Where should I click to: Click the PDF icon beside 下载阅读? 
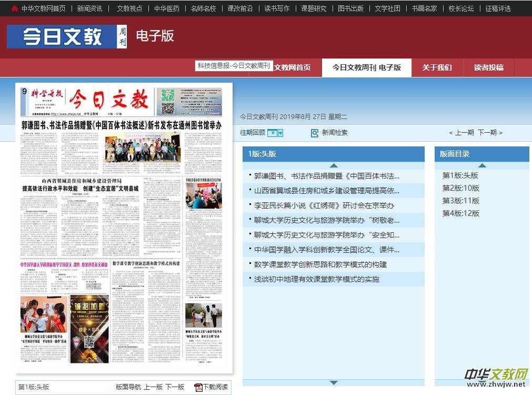[x=198, y=387]
